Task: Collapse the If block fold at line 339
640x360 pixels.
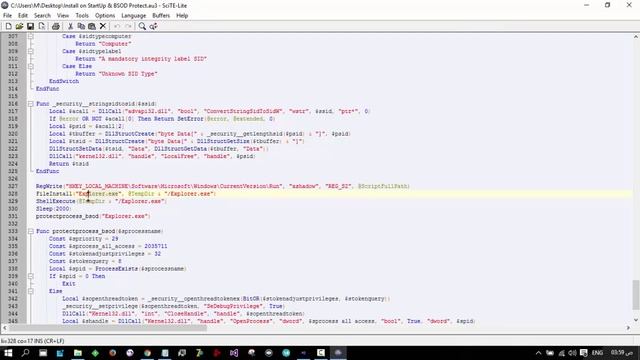Action: click(31, 276)
